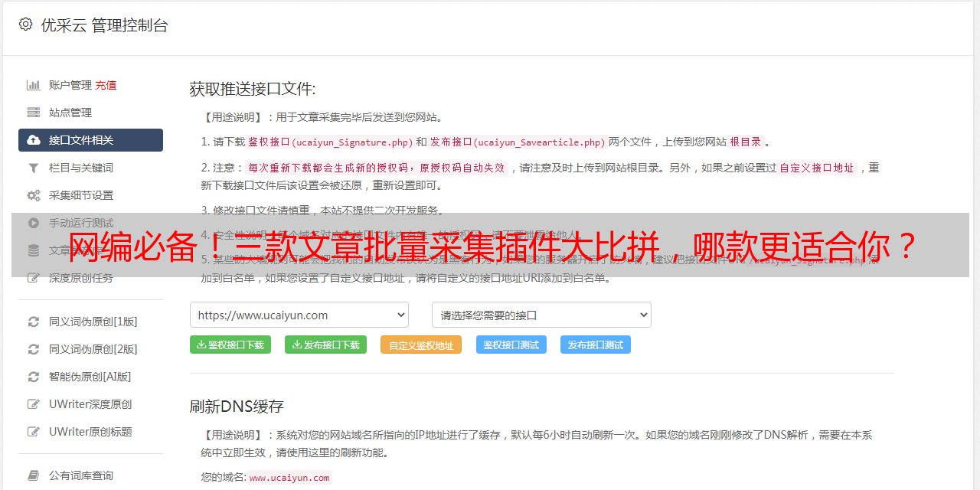Expand the 请选择您需要的接口 dropdown
The height and width of the screenshot is (490, 980).
(x=541, y=315)
